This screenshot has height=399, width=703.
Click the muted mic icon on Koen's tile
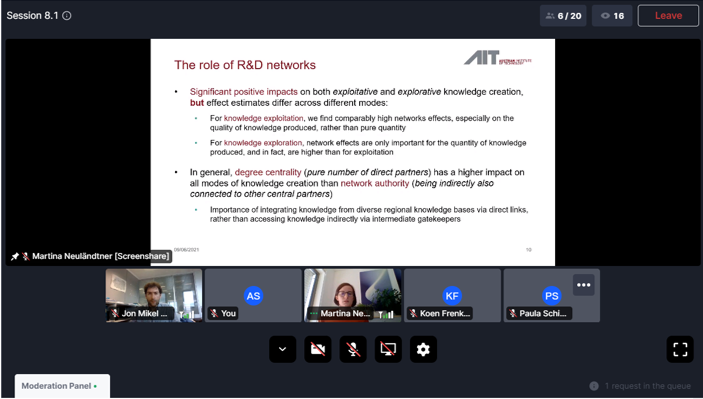(413, 313)
